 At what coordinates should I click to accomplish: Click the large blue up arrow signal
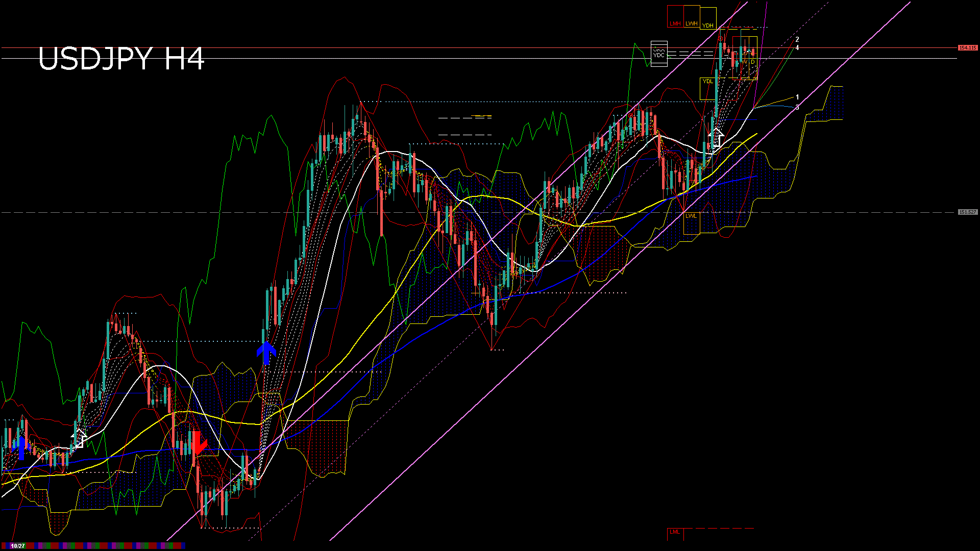coord(266,352)
